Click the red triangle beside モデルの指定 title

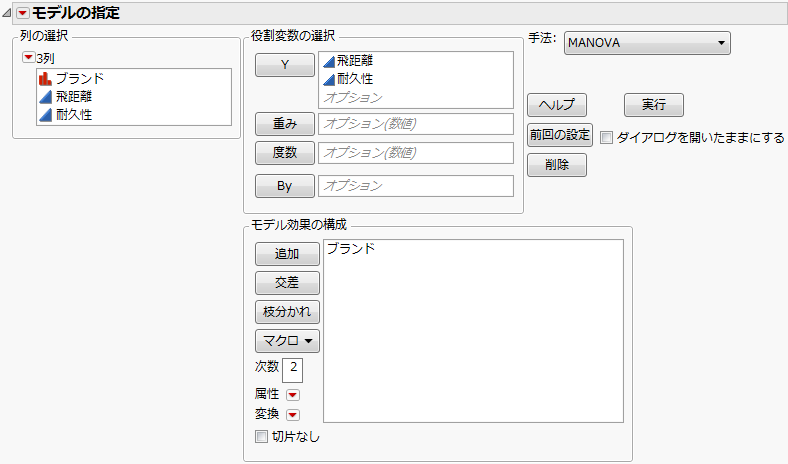point(23,12)
